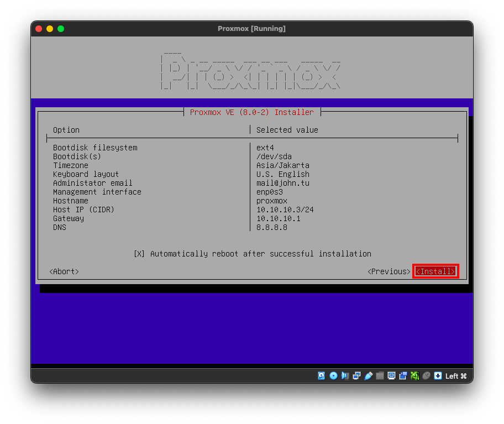Viewport: 504px width, 424px height.
Task: Click the Gateway option label
Action: 68,218
